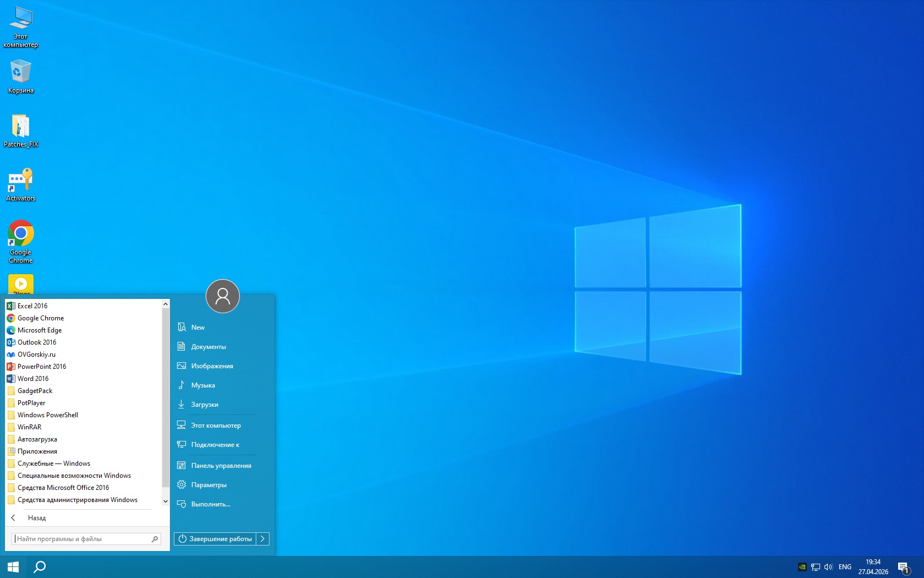The image size is (924, 578).
Task: Open the Activators desktop shortcut
Action: tap(21, 182)
